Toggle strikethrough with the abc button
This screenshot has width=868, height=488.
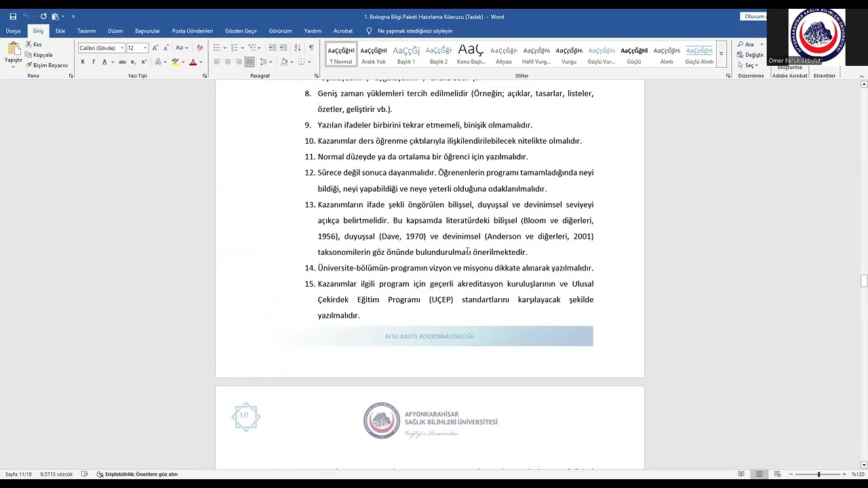pyautogui.click(x=122, y=62)
